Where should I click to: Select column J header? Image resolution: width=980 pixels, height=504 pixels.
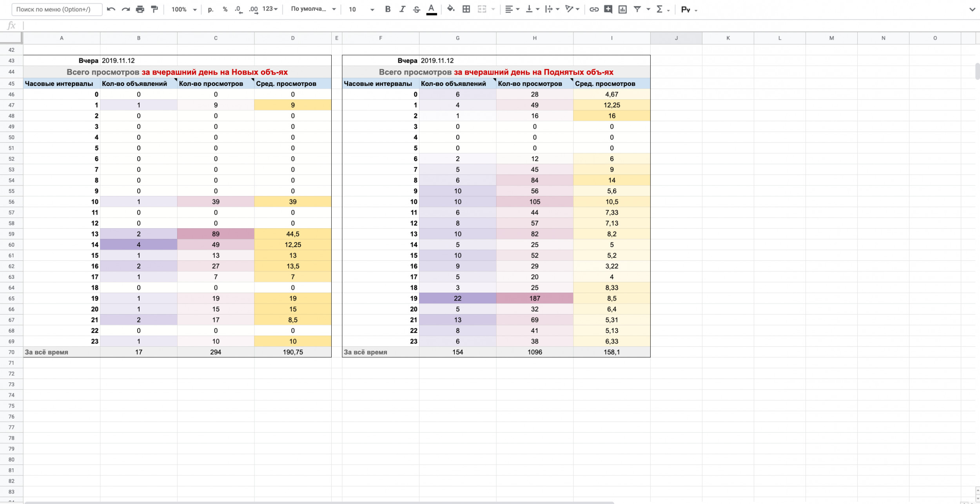pyautogui.click(x=676, y=38)
